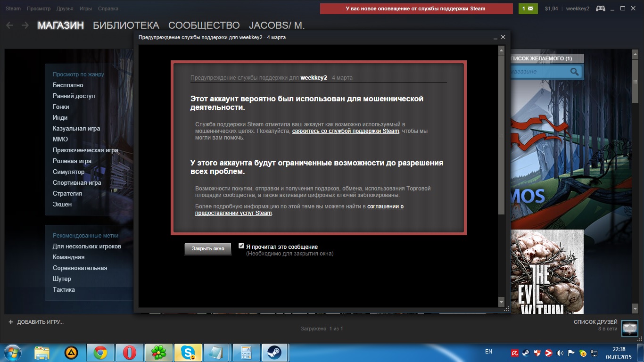Open Skype from the taskbar
The height and width of the screenshot is (362, 644).
pyautogui.click(x=188, y=353)
